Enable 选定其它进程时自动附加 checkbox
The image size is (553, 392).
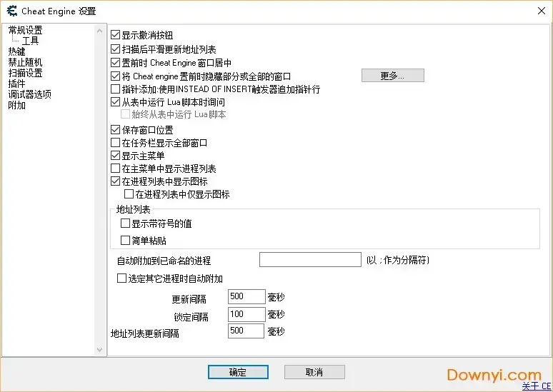coord(121,278)
